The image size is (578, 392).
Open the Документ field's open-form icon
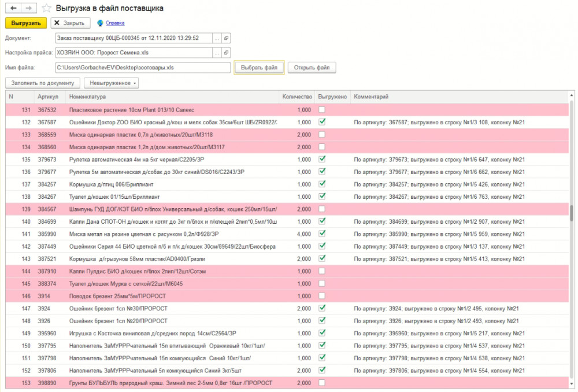tap(226, 38)
